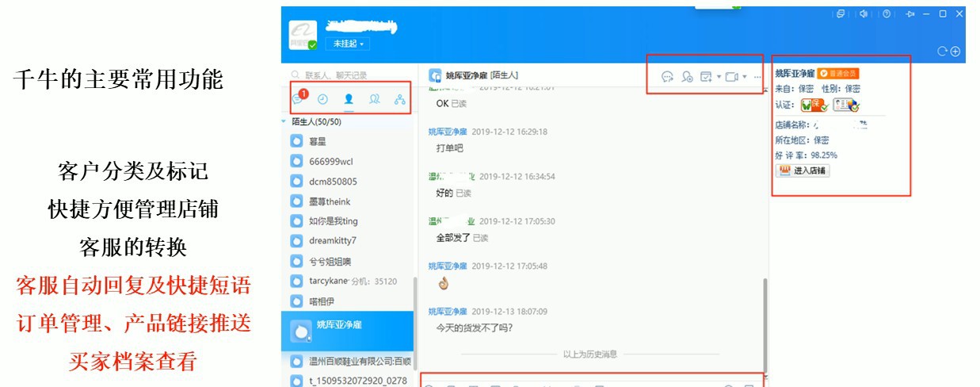This screenshot has height=387, width=980.
Task: Click the 好评率 98.25% text
Action: point(806,155)
